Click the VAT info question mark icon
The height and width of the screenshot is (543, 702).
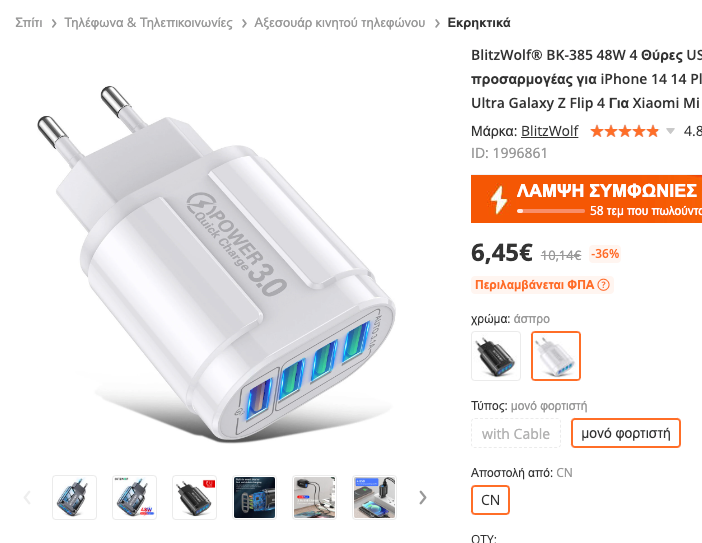(x=604, y=285)
